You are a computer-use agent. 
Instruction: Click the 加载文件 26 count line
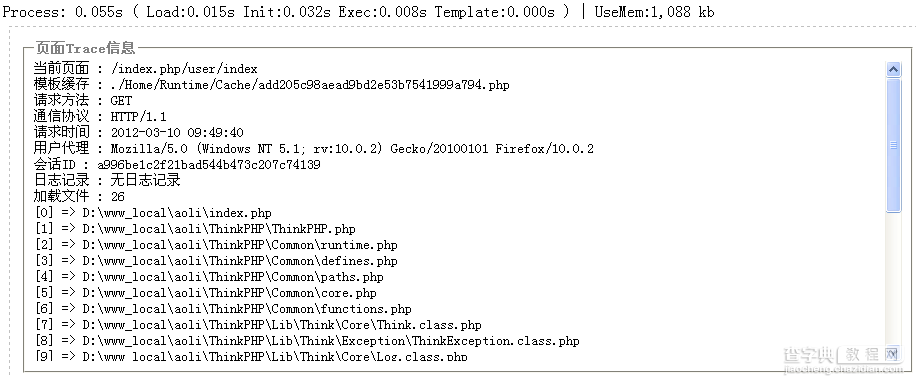click(79, 197)
